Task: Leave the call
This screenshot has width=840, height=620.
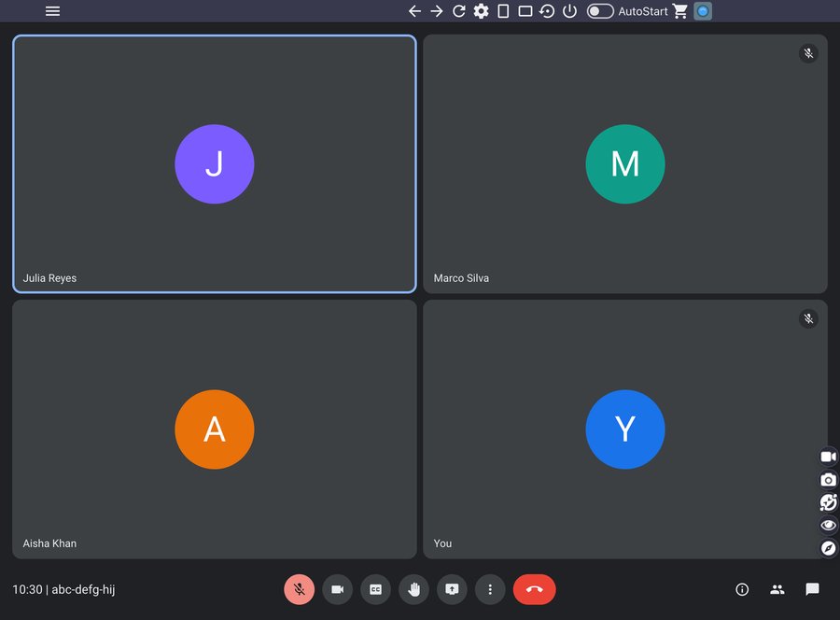Action: [x=534, y=589]
